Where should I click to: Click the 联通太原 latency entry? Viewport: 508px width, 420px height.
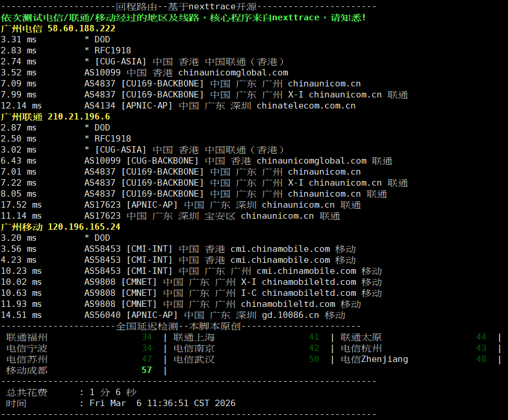(x=361, y=337)
